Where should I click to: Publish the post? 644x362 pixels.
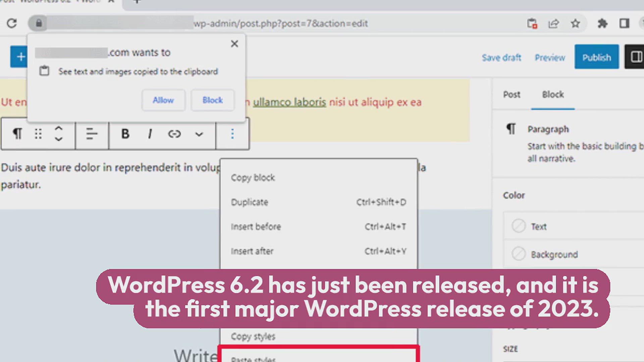[596, 57]
